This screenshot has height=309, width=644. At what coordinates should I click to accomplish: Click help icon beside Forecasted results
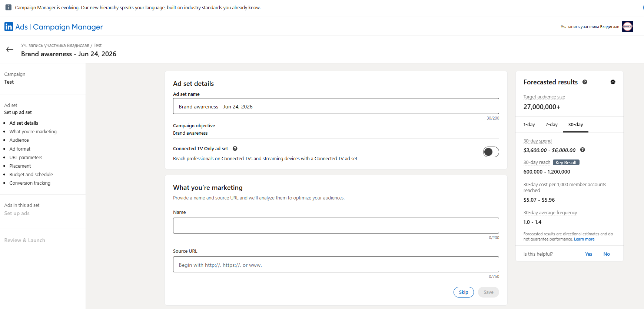(x=585, y=82)
